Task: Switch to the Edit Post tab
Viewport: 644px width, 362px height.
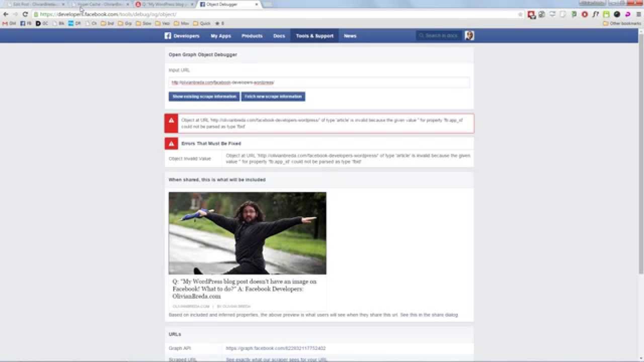Action: pos(35,4)
